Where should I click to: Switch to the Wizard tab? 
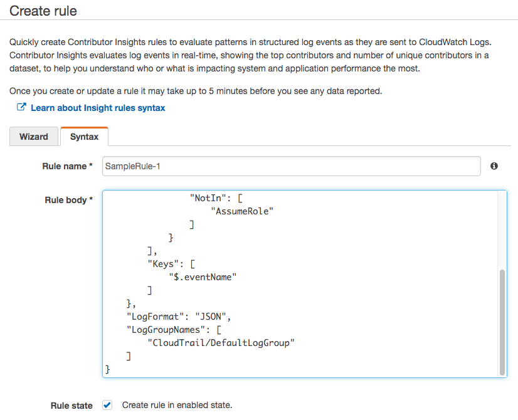click(x=34, y=136)
